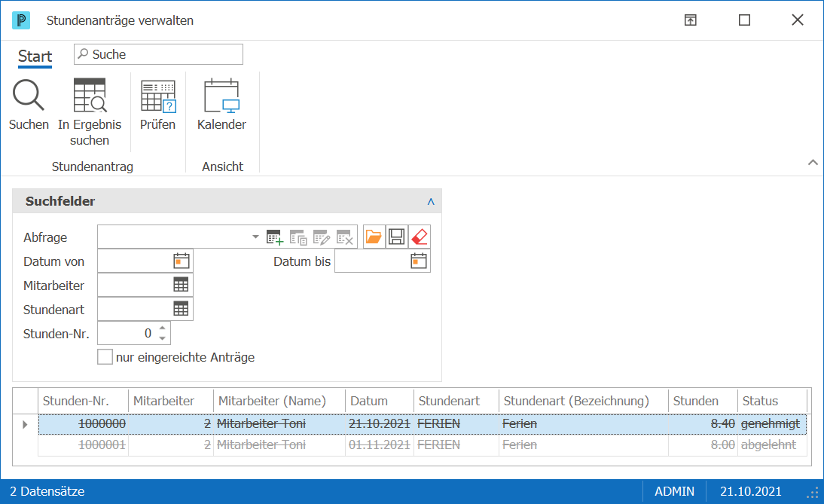This screenshot has height=504, width=824.
Task: Click the date cell 21.10.2021 in grid
Action: [x=380, y=424]
